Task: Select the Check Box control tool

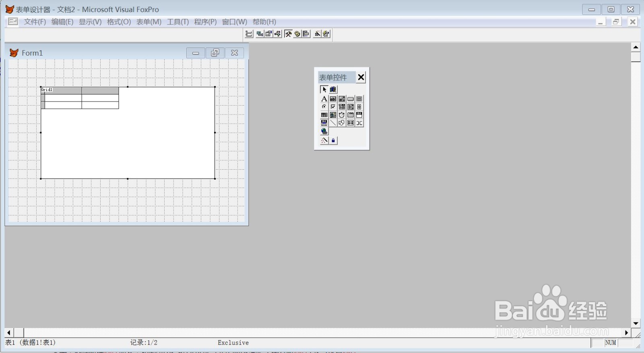Action: (333, 107)
